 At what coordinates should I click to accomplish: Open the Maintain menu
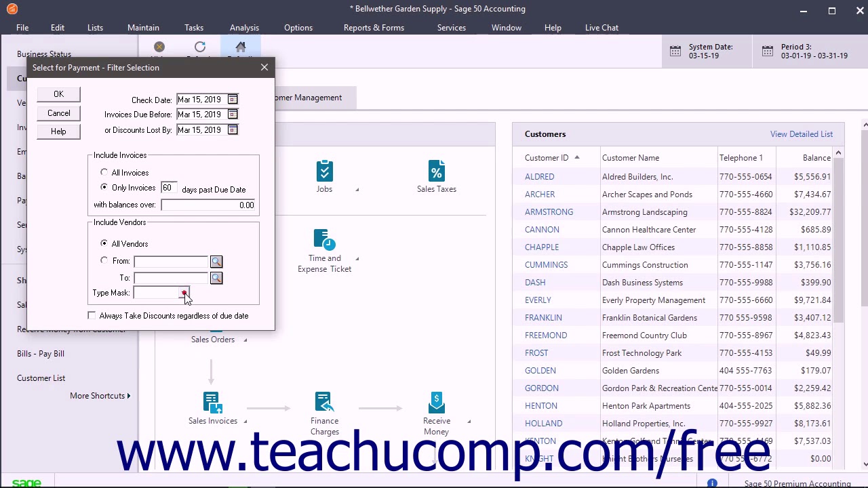pos(143,28)
